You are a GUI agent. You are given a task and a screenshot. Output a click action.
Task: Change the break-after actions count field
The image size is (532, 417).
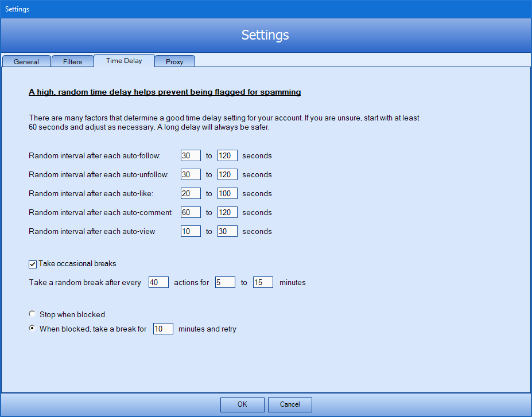point(158,282)
